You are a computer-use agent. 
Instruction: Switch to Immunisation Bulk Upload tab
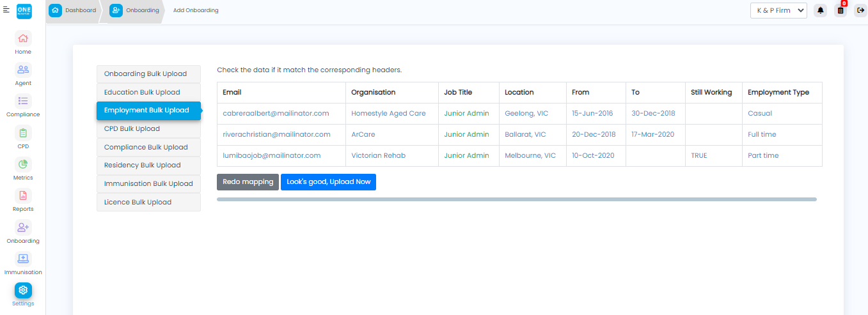(x=148, y=183)
